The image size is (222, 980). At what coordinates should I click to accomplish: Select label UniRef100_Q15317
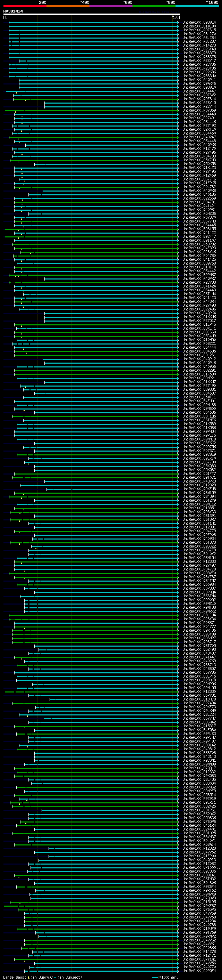(199, 726)
